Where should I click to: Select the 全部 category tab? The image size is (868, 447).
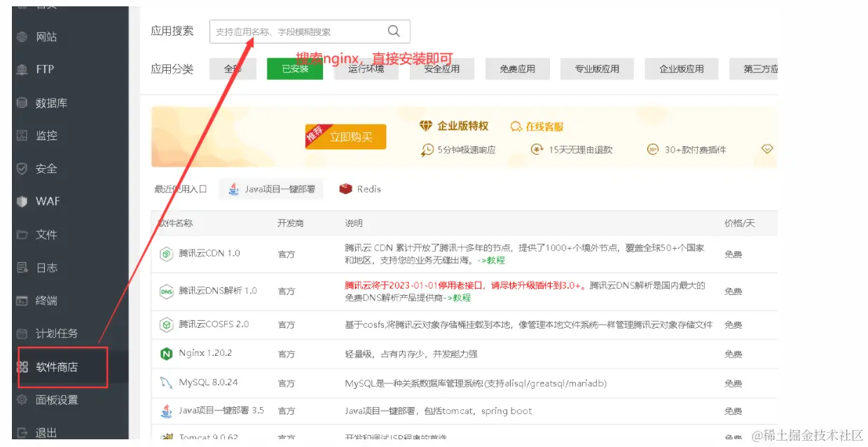pos(233,69)
